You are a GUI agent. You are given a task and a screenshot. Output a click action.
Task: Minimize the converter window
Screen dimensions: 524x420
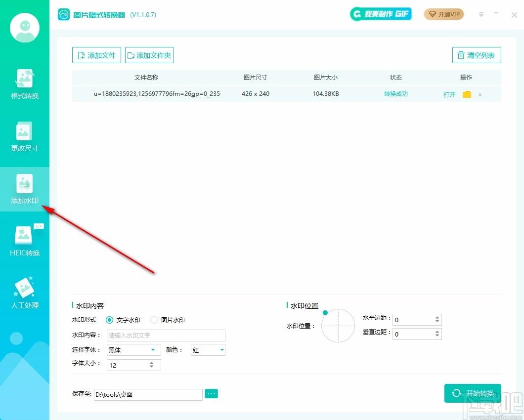point(496,13)
